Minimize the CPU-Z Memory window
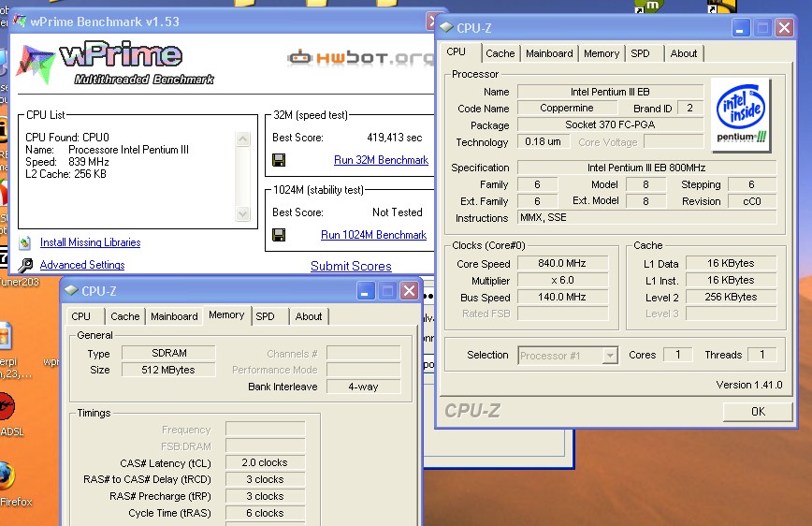812x526 pixels. [x=366, y=291]
